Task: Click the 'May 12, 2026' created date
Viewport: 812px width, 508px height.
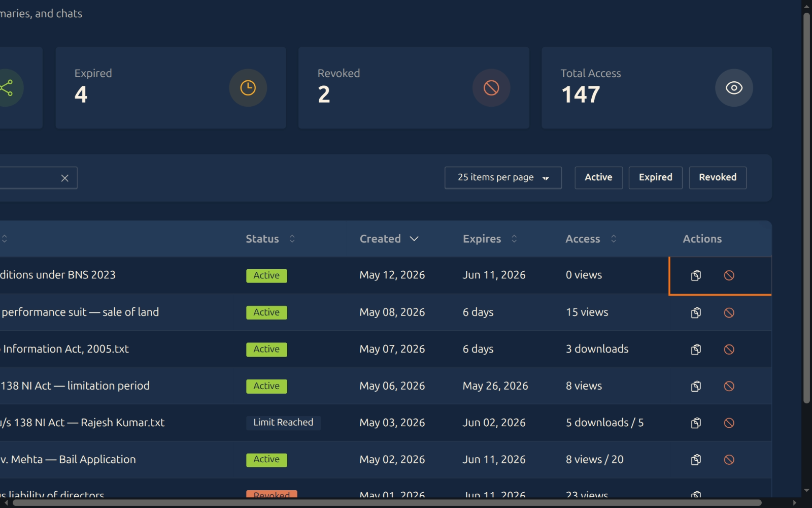Action: point(392,275)
